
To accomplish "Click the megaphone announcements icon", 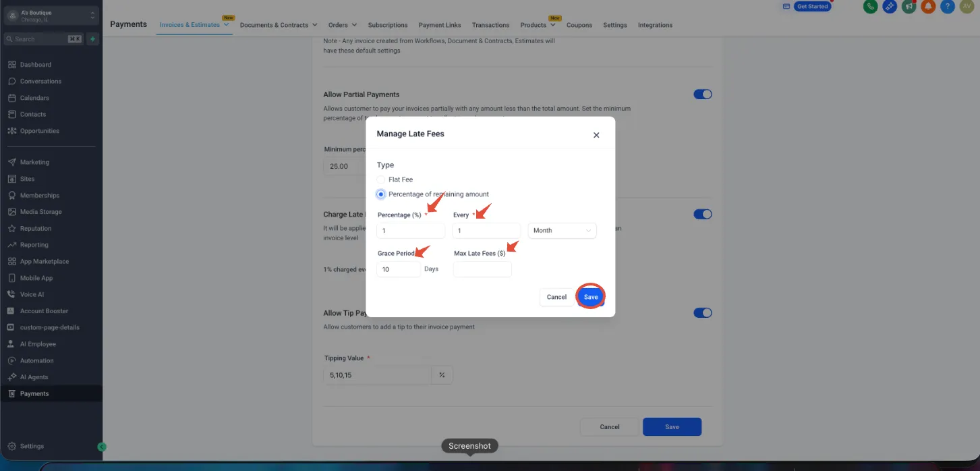I will click(x=909, y=7).
